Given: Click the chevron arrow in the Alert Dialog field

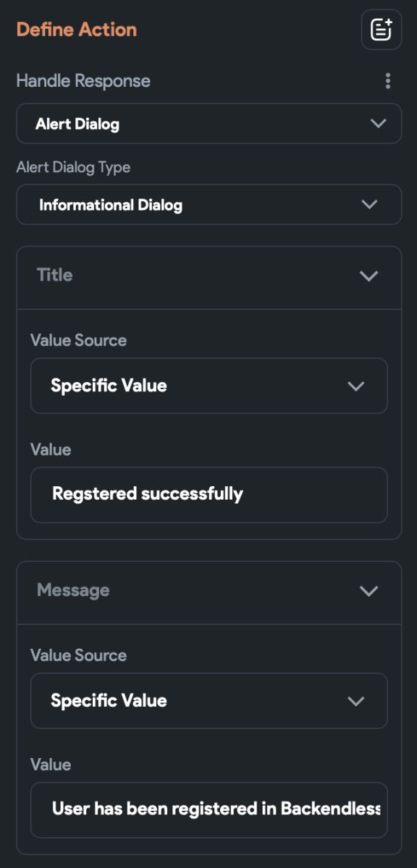Looking at the screenshot, I should 378,124.
